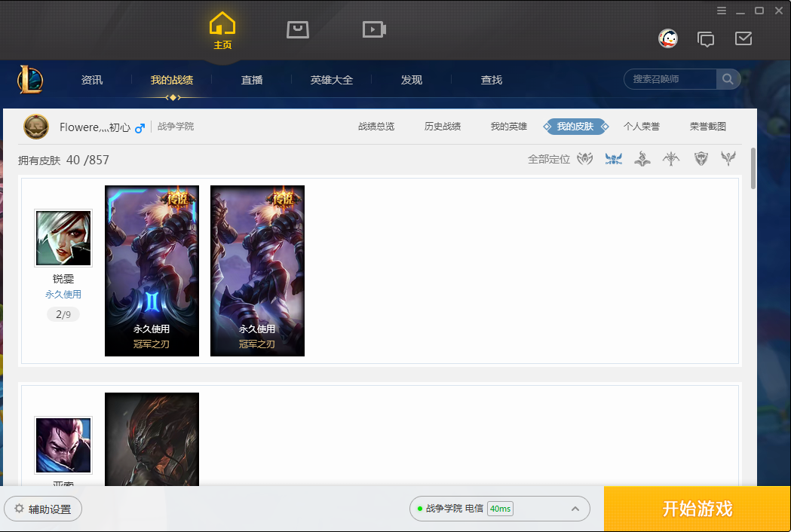This screenshot has width=791, height=532.
Task: Open 辅助设置 assist settings
Action: [43, 509]
